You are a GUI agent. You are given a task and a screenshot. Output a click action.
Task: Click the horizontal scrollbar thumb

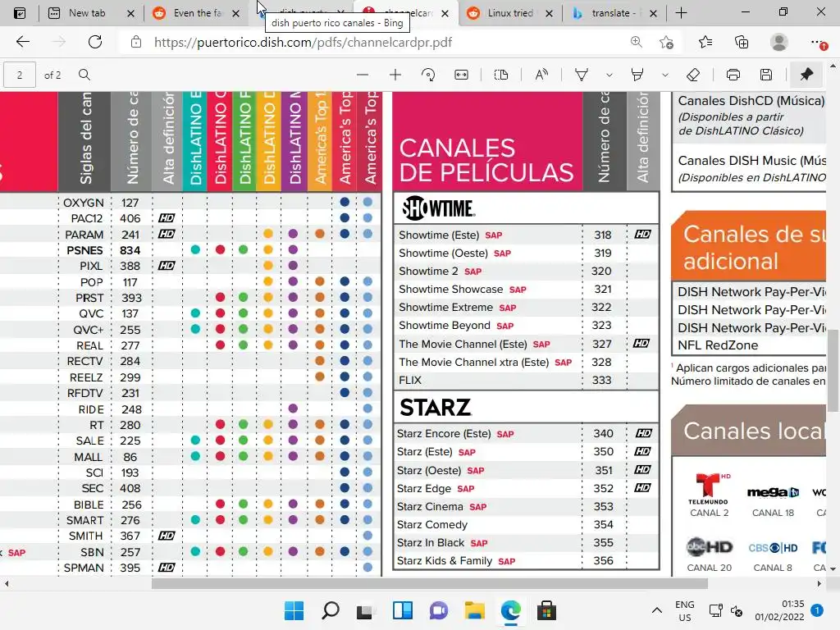pyautogui.click(x=429, y=583)
